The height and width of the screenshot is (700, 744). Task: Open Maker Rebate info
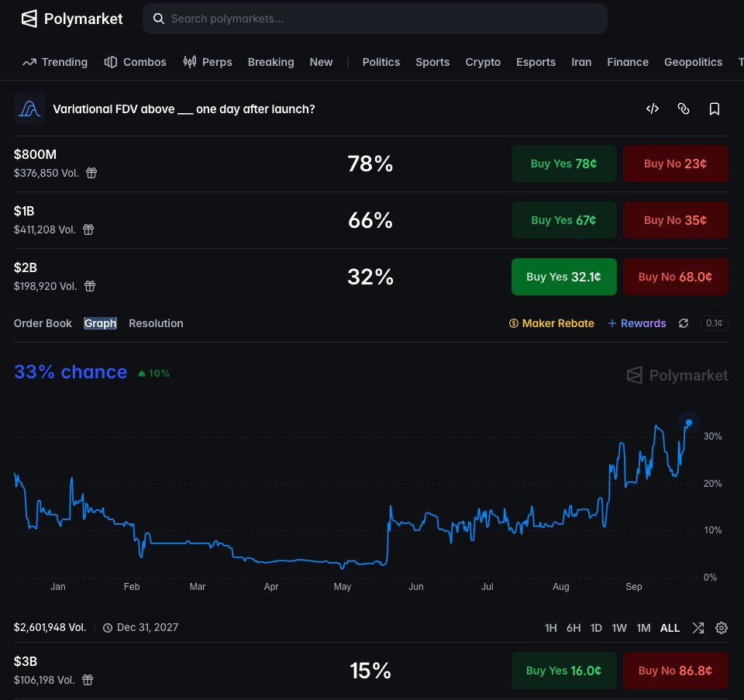point(551,323)
